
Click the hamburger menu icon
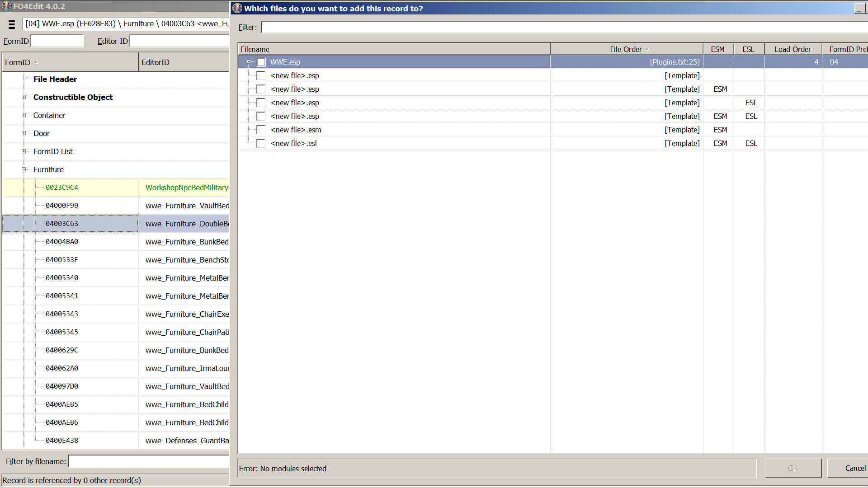(12, 24)
